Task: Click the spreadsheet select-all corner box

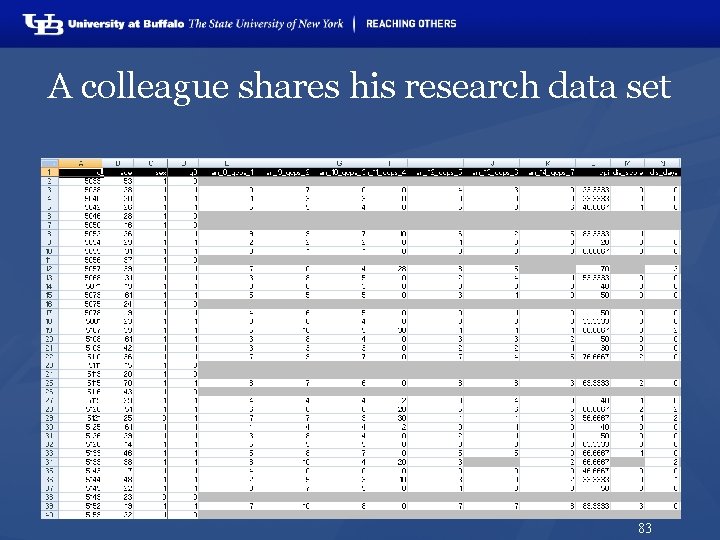Action: pyautogui.click(x=50, y=163)
